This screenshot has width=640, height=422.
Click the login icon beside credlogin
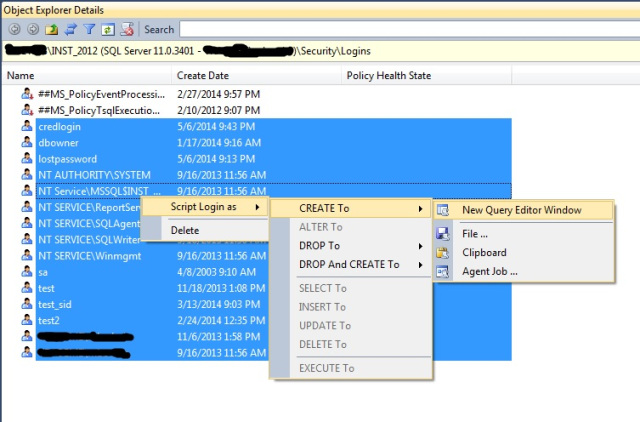coord(27,126)
